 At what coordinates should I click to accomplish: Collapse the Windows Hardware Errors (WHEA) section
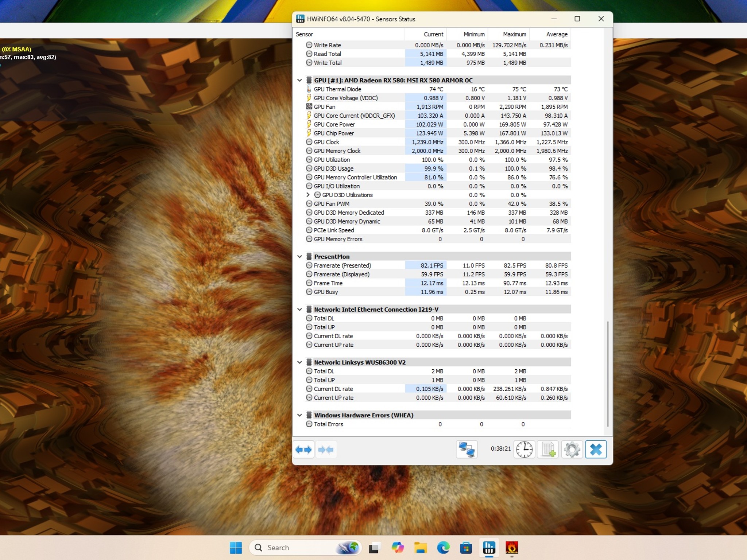point(299,415)
